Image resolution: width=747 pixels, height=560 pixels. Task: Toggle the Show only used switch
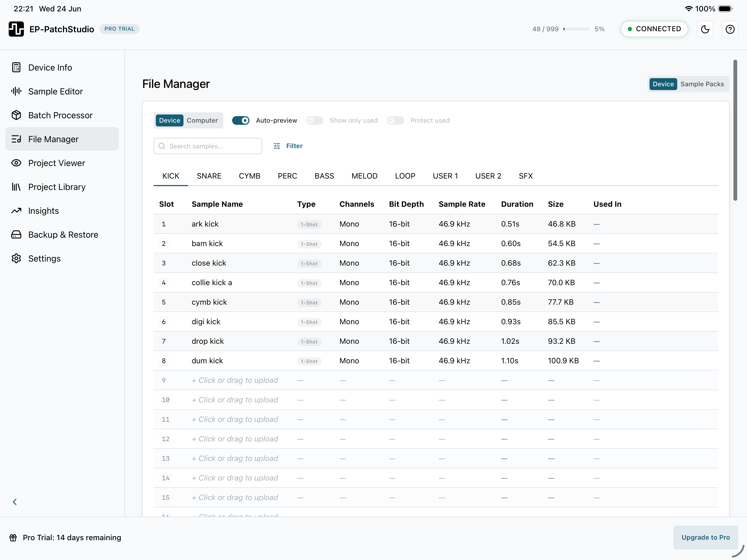coord(314,120)
